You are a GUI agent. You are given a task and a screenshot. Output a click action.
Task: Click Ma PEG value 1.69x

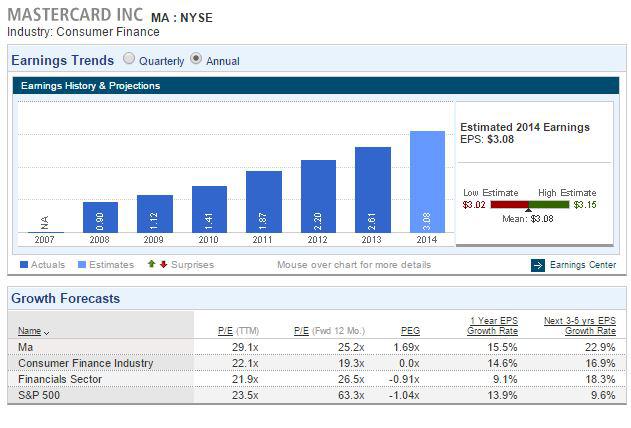[406, 347]
